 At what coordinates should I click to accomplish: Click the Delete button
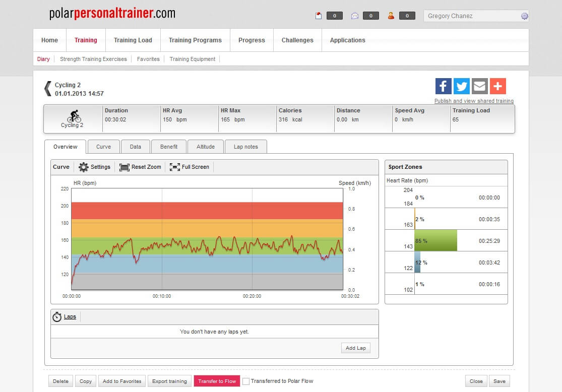[x=60, y=381]
